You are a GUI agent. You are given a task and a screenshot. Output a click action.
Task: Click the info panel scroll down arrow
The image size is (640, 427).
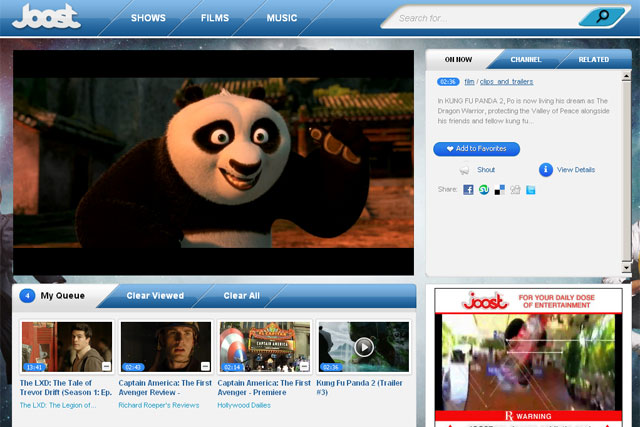(626, 268)
